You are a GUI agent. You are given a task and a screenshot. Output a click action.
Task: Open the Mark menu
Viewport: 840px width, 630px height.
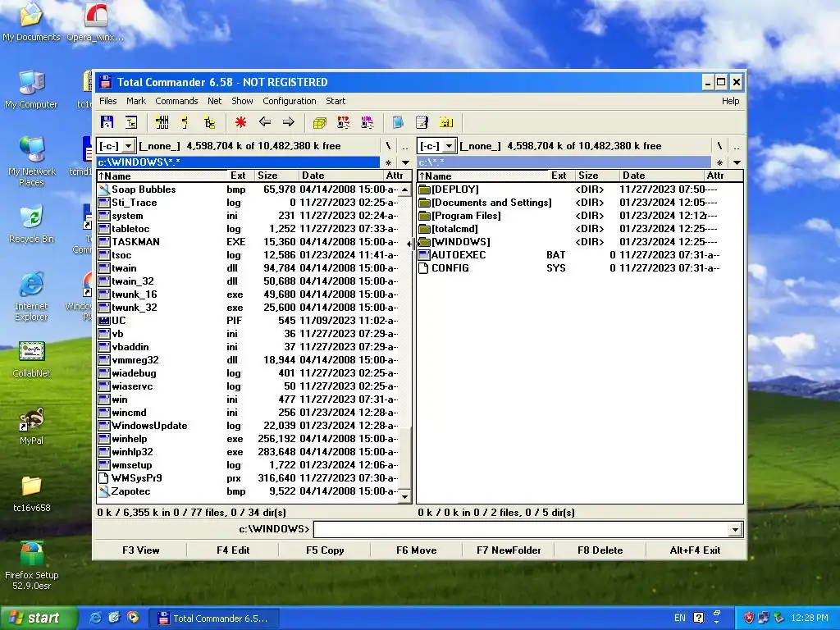[x=136, y=101]
